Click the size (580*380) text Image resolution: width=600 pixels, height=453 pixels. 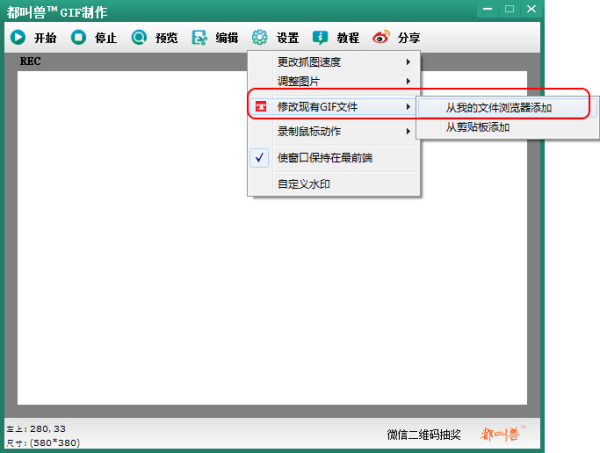(55, 443)
